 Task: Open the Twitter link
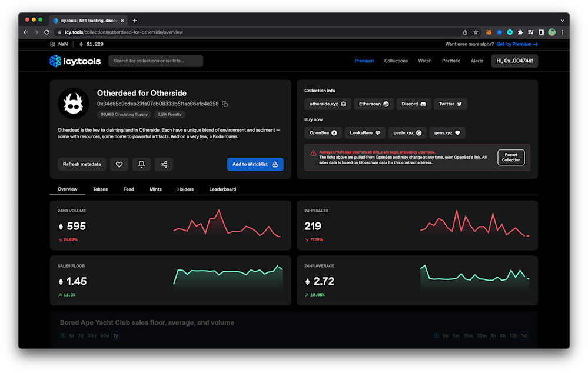pos(450,104)
